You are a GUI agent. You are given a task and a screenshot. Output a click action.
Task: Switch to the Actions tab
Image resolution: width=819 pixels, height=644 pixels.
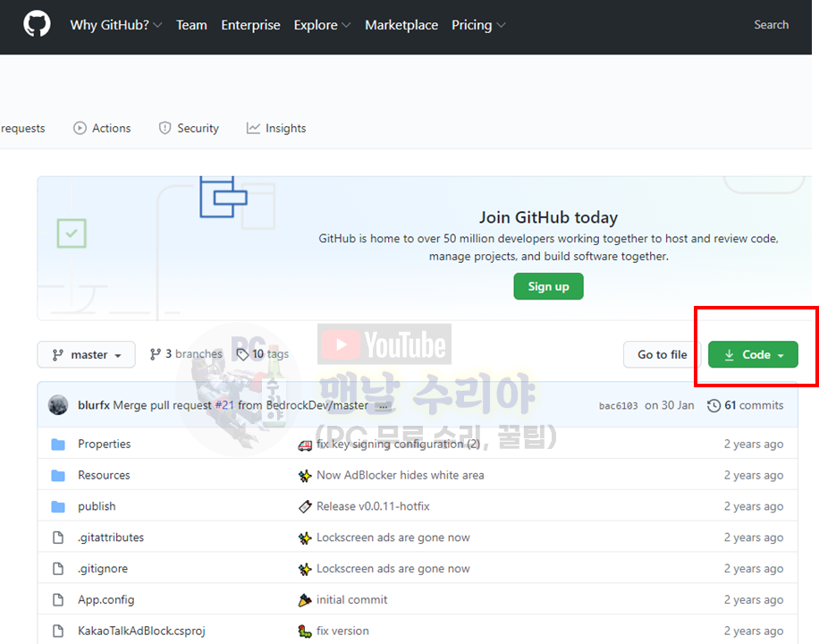(x=102, y=128)
